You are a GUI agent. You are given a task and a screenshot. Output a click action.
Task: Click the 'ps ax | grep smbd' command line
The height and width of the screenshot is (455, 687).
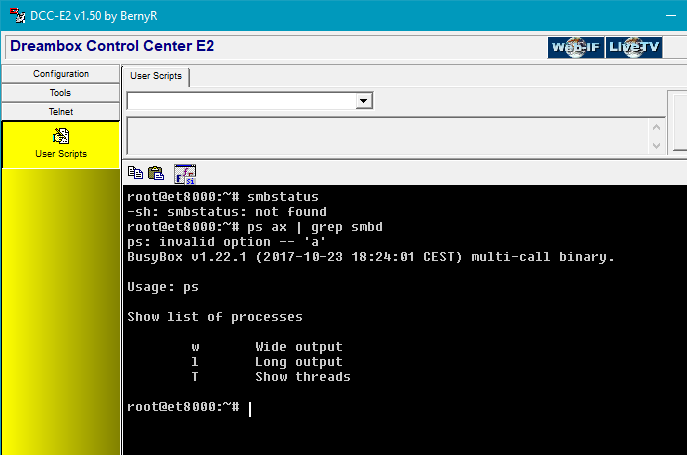click(x=255, y=227)
